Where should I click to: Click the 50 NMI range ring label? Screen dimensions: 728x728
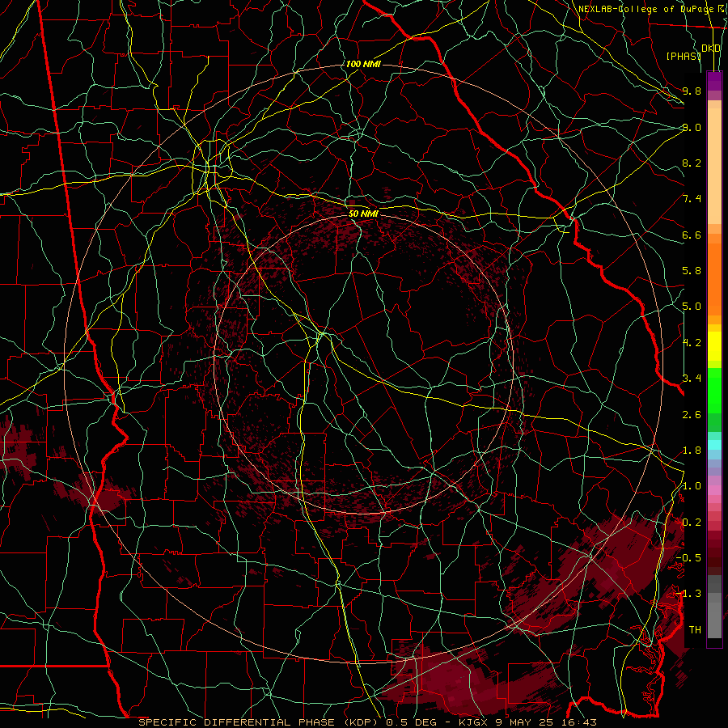point(363,214)
